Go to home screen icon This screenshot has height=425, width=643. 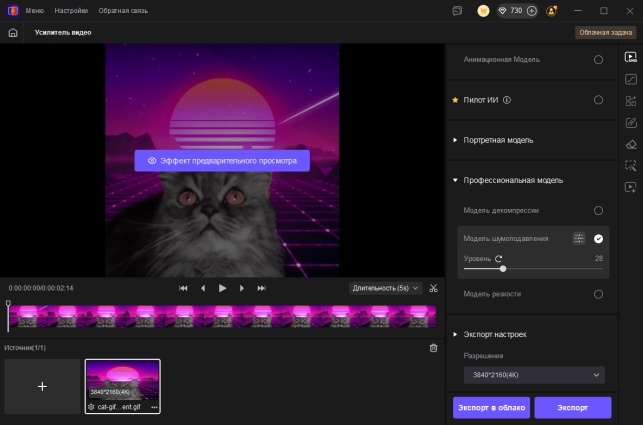click(x=13, y=33)
